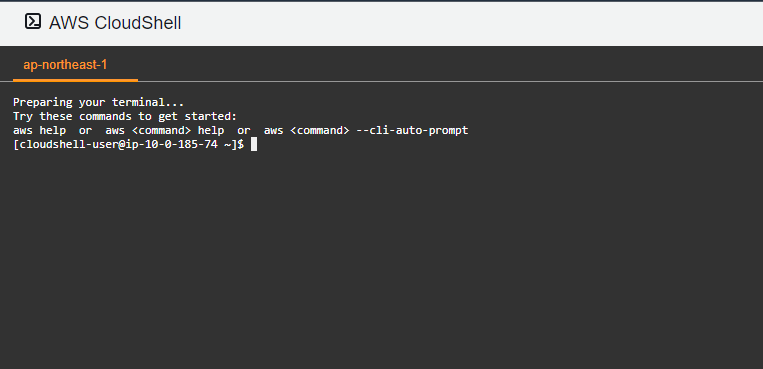Click the 'ip-10-0-185-74' hostname in prompt
763x369 pixels.
pyautogui.click(x=171, y=145)
